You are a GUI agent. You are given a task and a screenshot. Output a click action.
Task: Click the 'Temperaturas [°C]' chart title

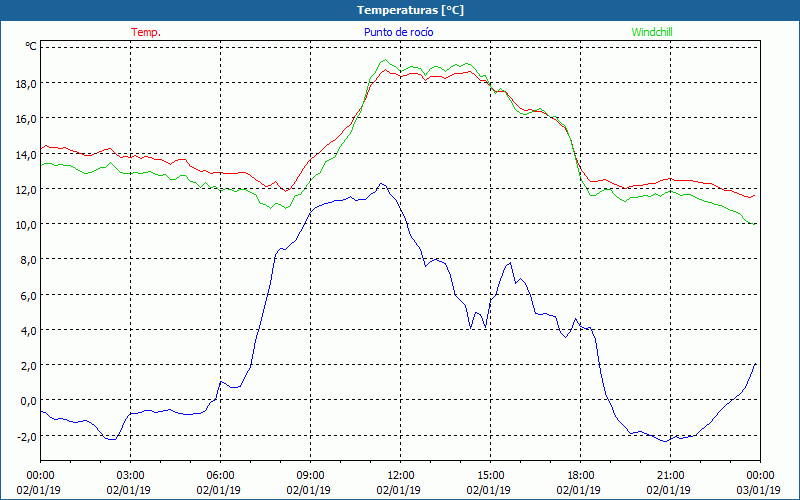(x=410, y=10)
